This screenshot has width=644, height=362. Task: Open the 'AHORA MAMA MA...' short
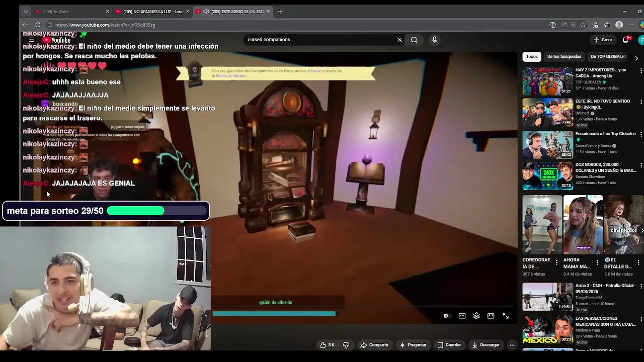583,225
